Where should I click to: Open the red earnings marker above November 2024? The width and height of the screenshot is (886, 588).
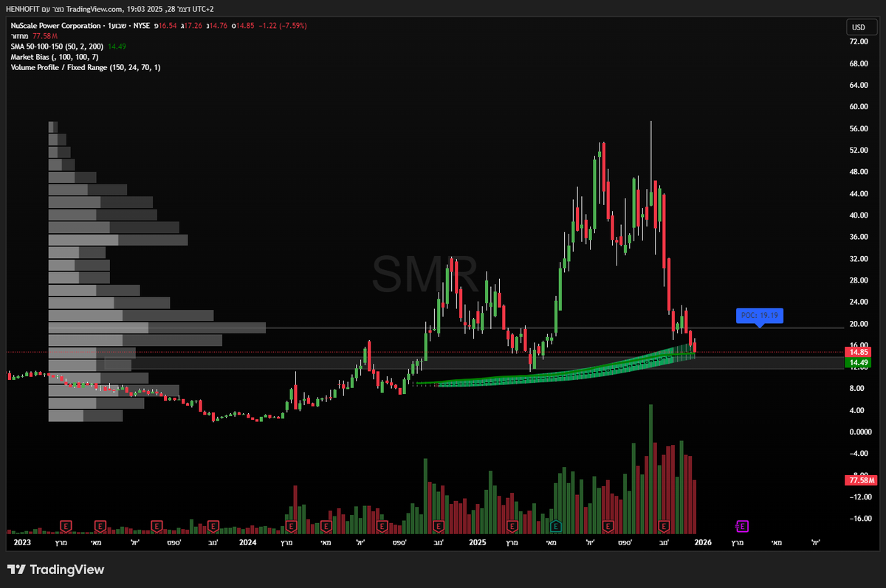point(438,526)
